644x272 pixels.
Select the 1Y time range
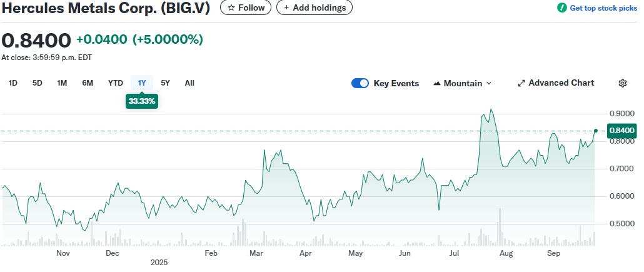[x=142, y=83]
